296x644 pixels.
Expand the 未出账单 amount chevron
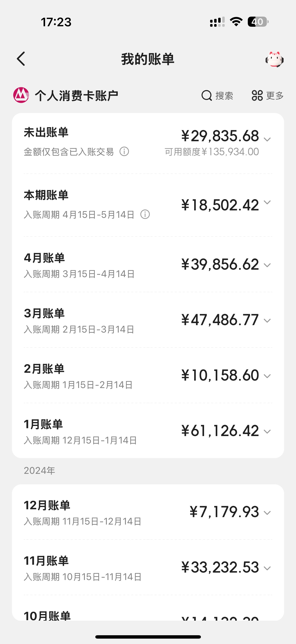coord(267,139)
